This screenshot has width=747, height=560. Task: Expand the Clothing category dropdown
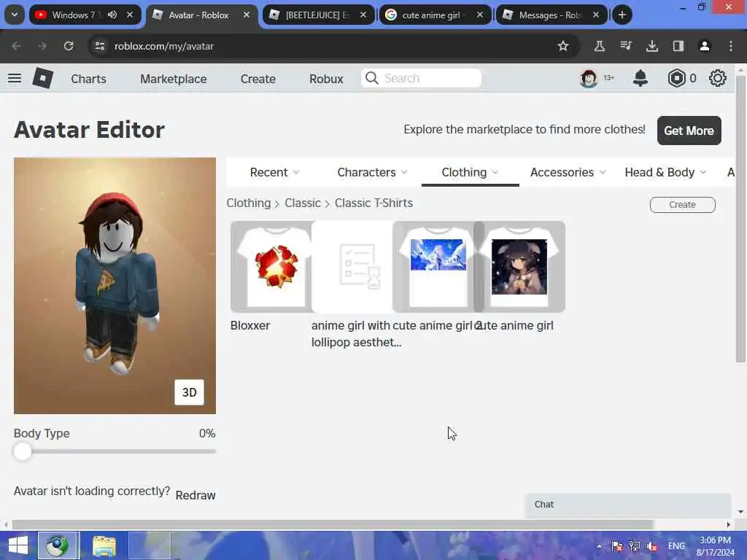470,172
